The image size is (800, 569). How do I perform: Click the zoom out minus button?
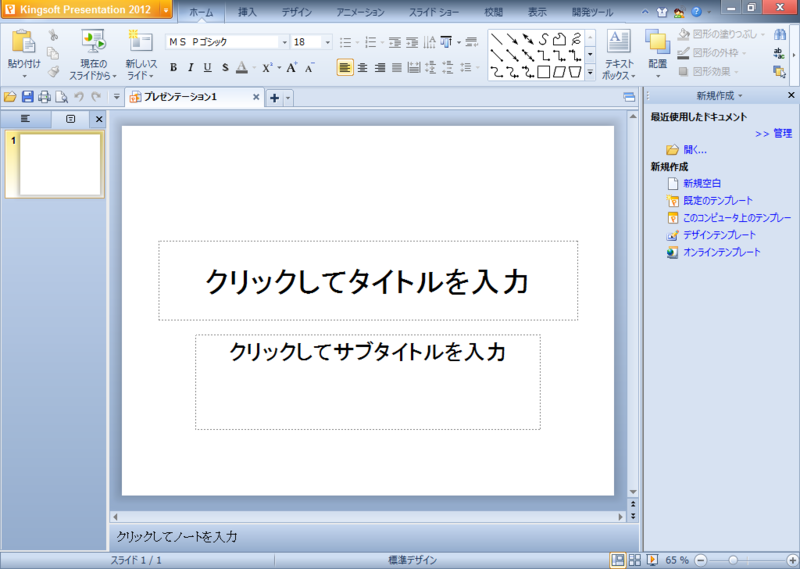tap(701, 560)
